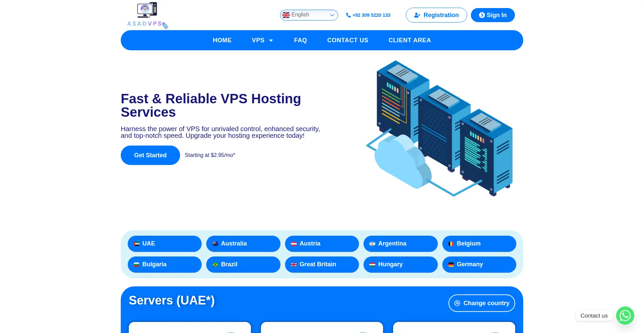Click the Brazil flag icon
The height and width of the screenshot is (333, 644).
tap(215, 265)
